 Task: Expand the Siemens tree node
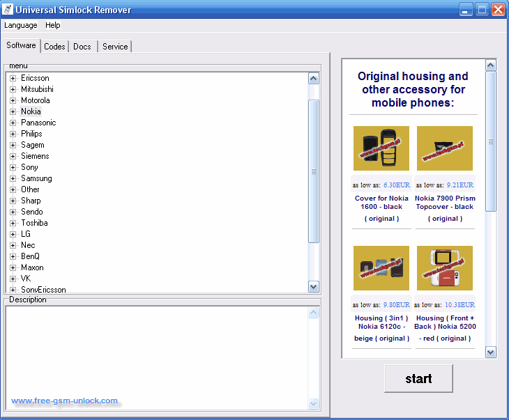[13, 156]
